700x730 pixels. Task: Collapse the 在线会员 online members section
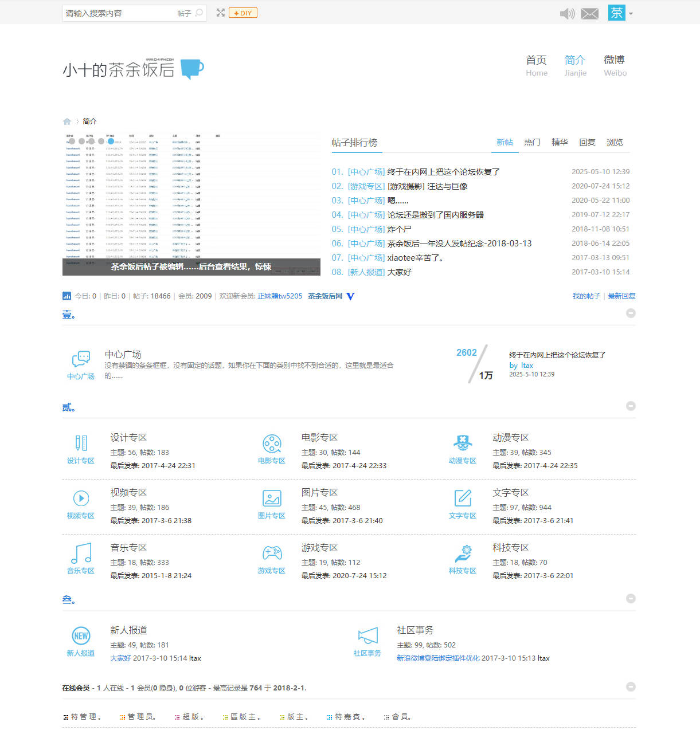pos(631,687)
